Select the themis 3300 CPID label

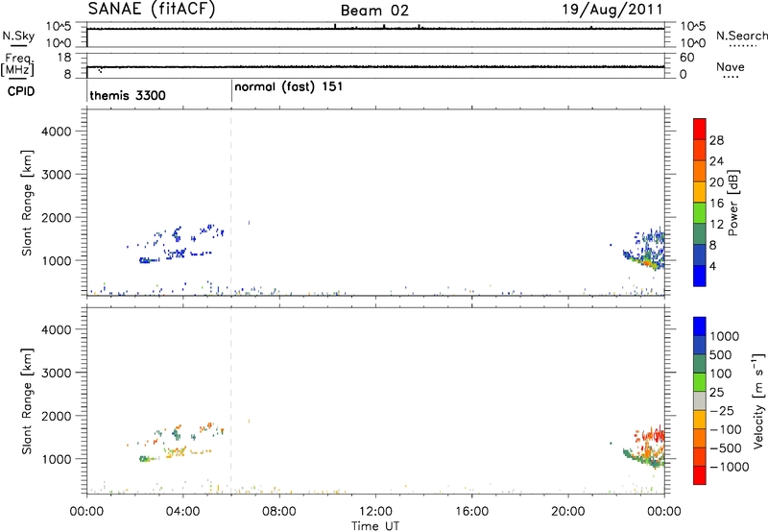click(x=128, y=95)
